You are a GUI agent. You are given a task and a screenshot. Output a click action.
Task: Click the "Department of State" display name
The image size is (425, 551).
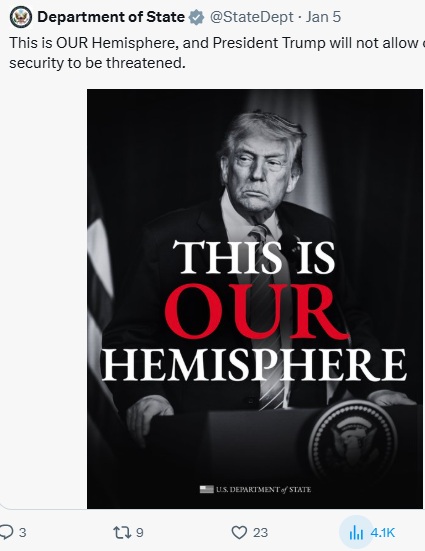pos(111,17)
